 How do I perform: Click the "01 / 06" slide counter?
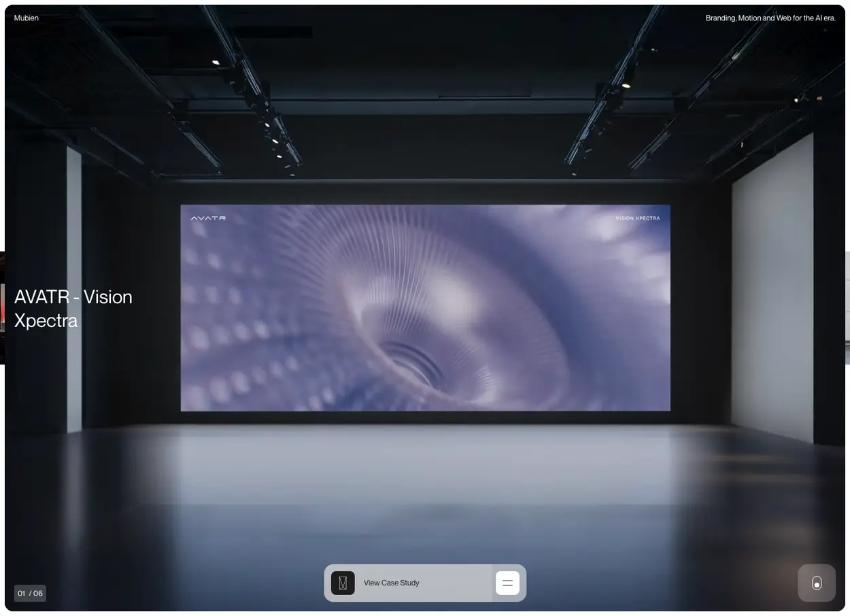[30, 594]
